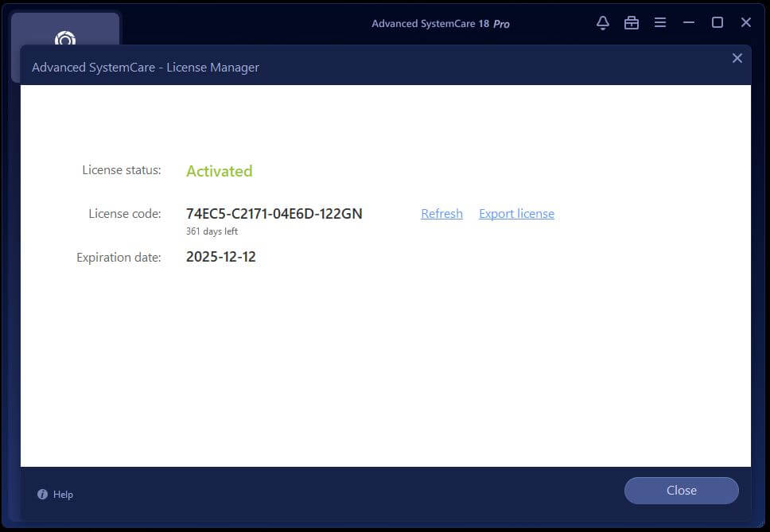Viewport: 770px width, 532px height.
Task: Click the Close button
Action: coord(681,491)
